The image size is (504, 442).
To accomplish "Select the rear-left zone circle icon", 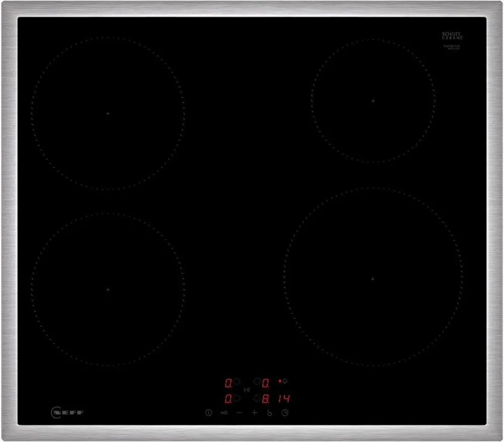I will click(237, 382).
